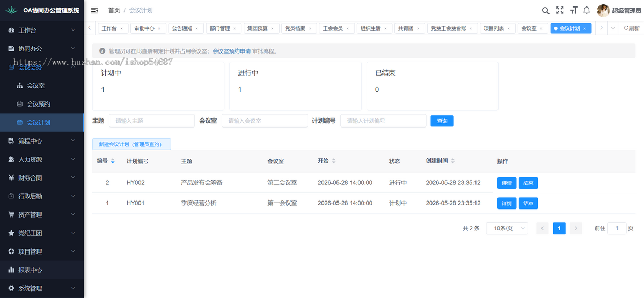
Task: Click 结束 for plan HY002
Action: [x=528, y=183]
